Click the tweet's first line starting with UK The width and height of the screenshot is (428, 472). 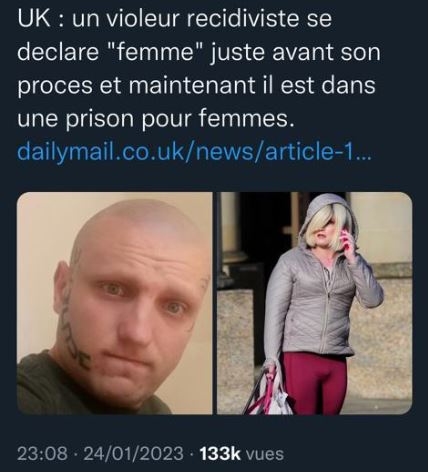coord(174,18)
